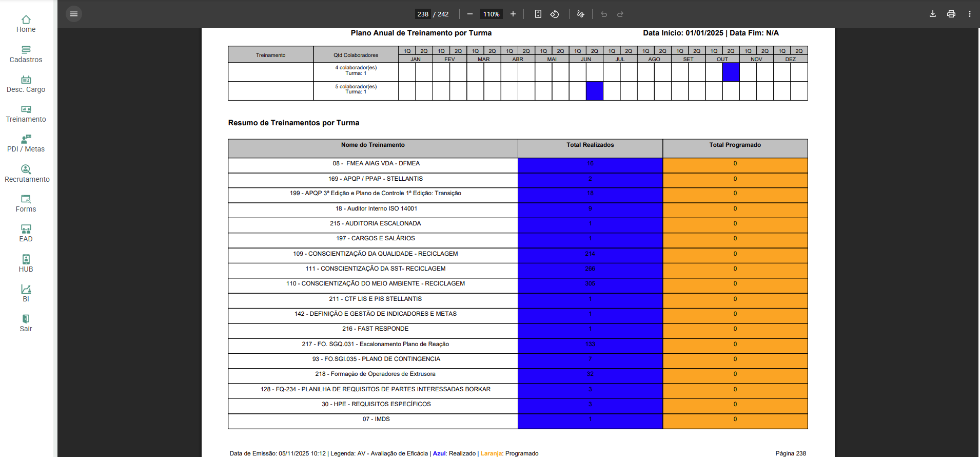Click the zoom out minus button
This screenshot has height=457, width=980.
coord(469,14)
